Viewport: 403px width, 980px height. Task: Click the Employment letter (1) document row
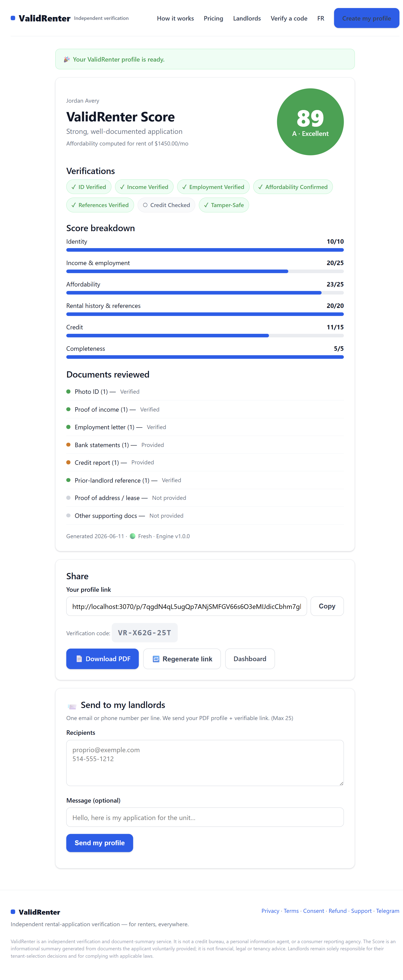pyautogui.click(x=205, y=427)
